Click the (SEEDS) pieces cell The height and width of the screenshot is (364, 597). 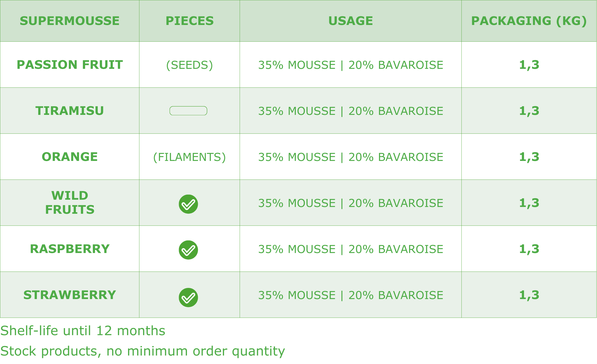click(189, 65)
